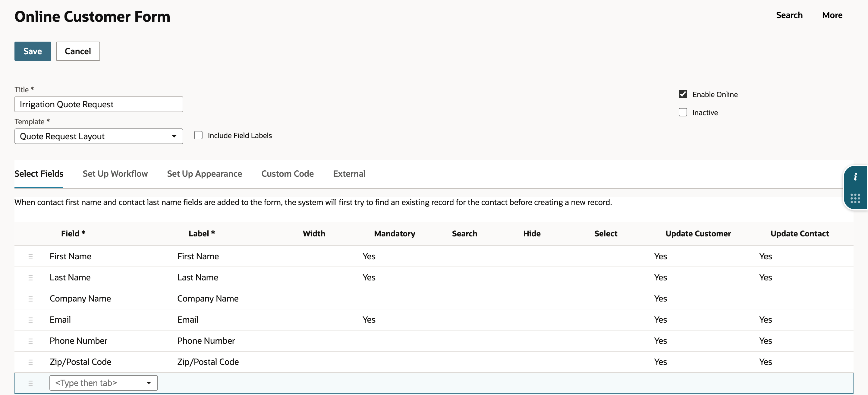868x395 pixels.
Task: Click the Phone Number label cell
Action: point(206,341)
